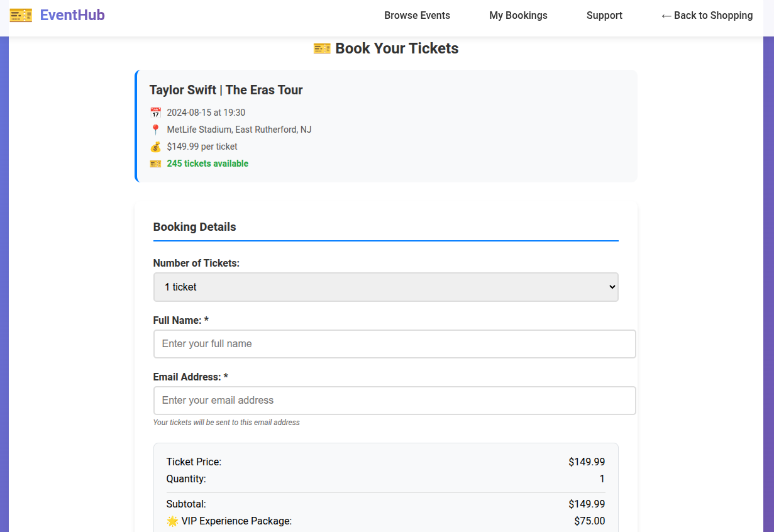Click the star icon beside VIP Experience Package
This screenshot has height=532, width=774.
172,521
